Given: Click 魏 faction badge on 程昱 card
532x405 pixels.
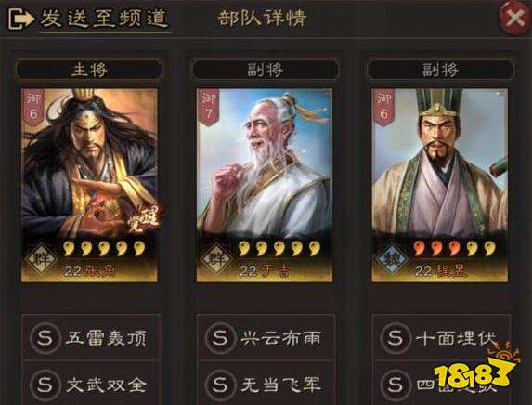Looking at the screenshot, I should pyautogui.click(x=392, y=259).
